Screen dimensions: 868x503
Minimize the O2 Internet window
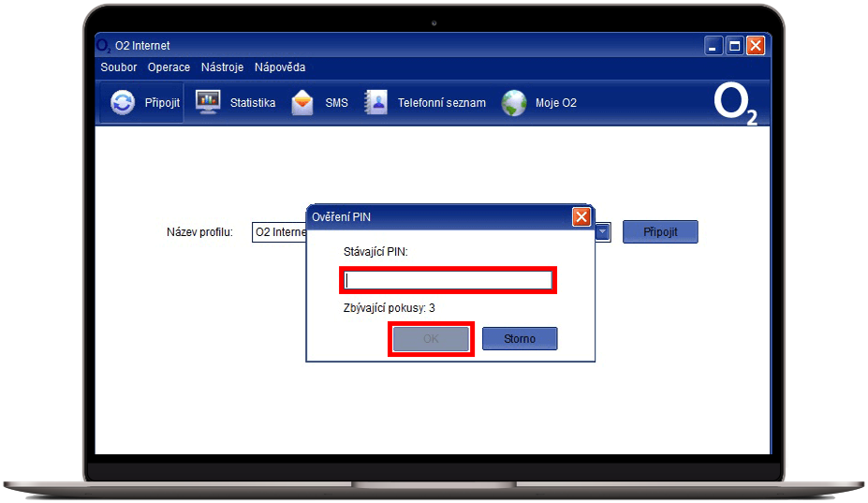point(714,46)
